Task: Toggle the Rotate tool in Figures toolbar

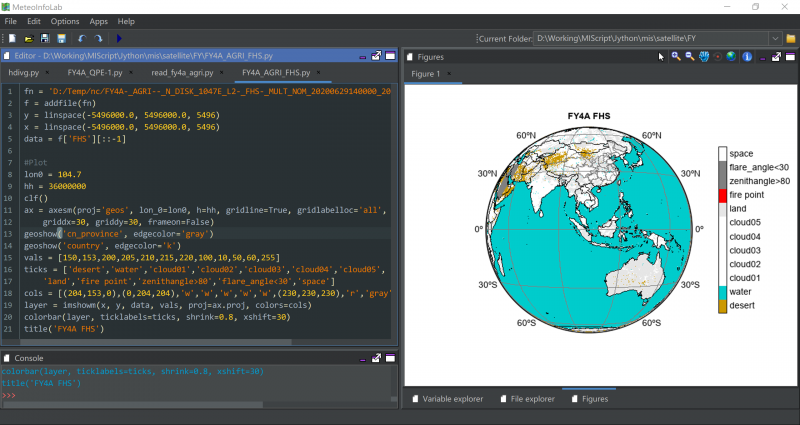Action: (718, 56)
